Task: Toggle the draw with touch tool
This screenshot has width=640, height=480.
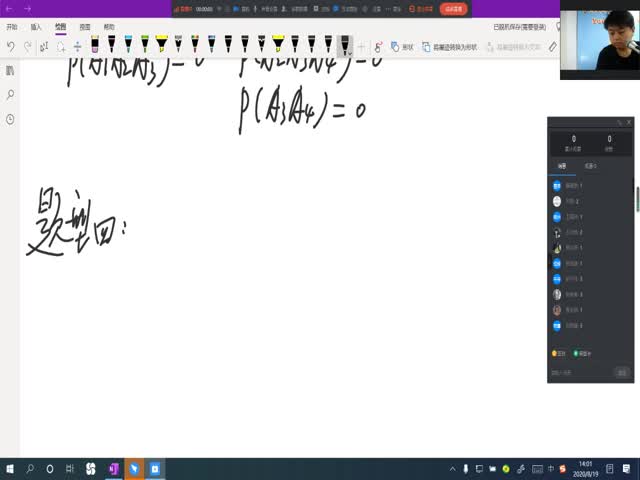Action: click(378, 47)
